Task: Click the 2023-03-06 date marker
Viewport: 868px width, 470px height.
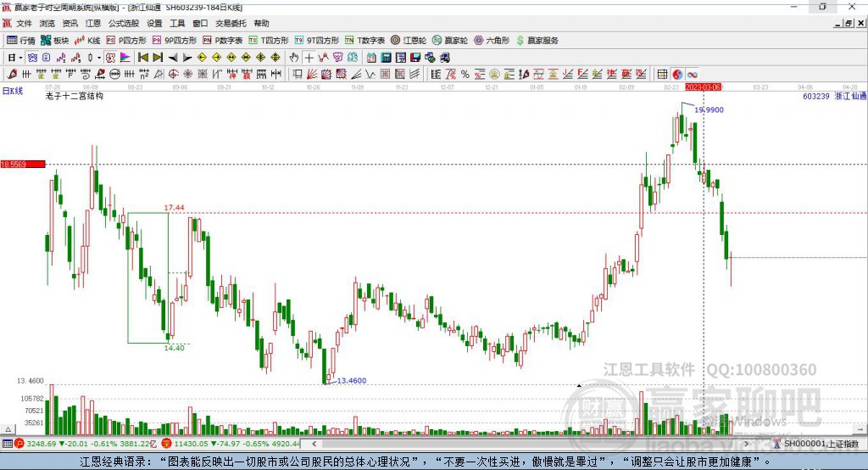Action: pos(703,87)
